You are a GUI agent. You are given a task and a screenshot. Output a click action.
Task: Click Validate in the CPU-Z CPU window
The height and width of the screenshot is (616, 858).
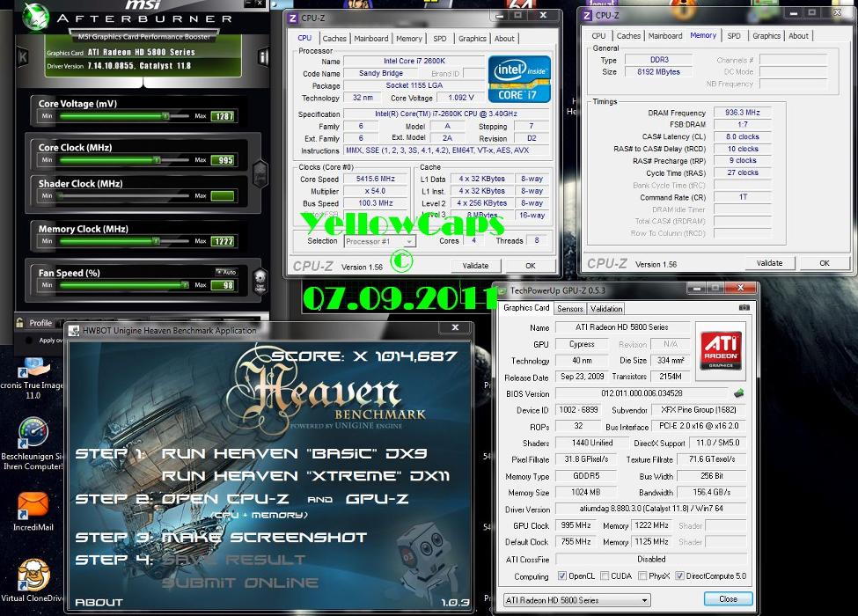click(x=475, y=266)
